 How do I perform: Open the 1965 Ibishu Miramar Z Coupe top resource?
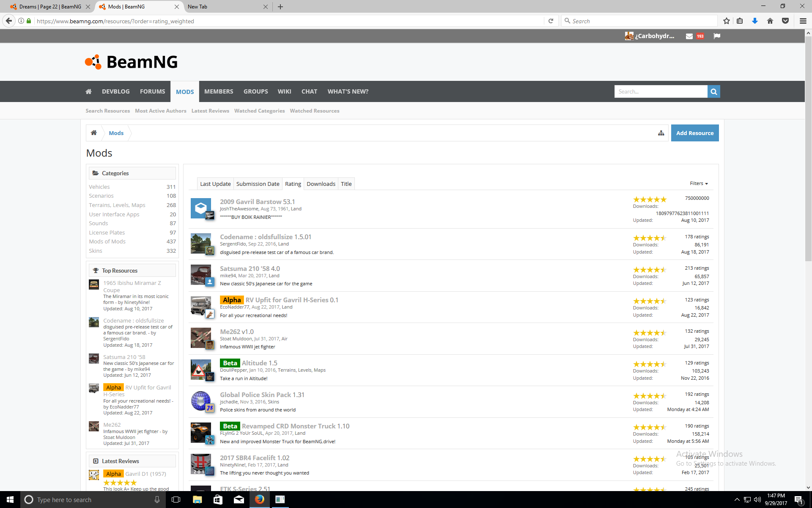click(x=132, y=286)
